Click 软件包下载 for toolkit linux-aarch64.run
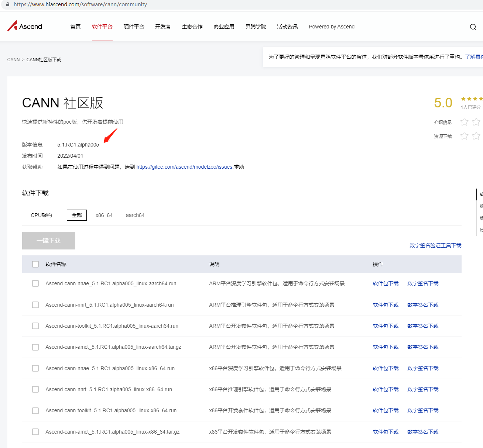The height and width of the screenshot is (448, 483). [386, 326]
